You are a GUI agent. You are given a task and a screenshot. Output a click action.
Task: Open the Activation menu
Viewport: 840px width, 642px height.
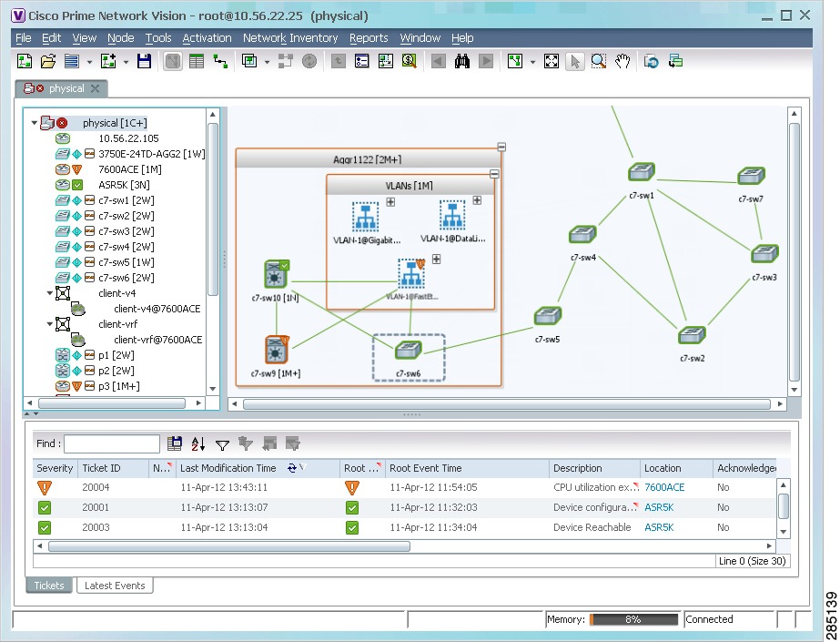[207, 38]
